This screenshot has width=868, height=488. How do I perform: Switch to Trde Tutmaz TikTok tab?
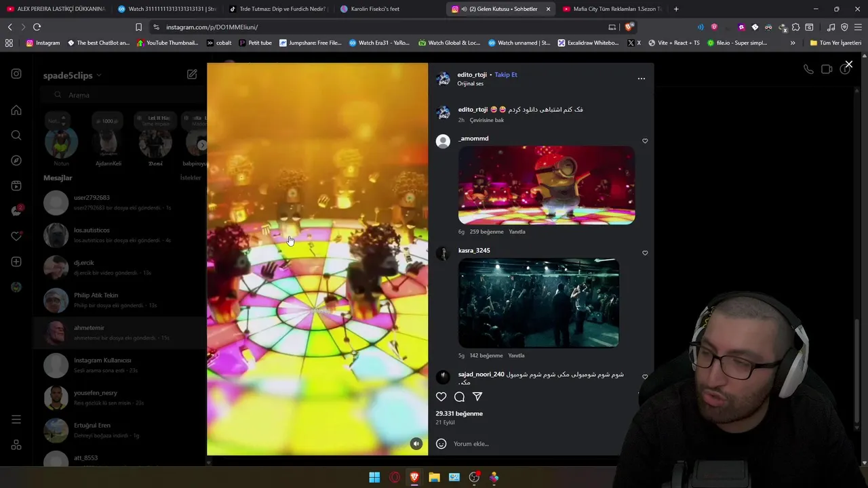point(277,9)
